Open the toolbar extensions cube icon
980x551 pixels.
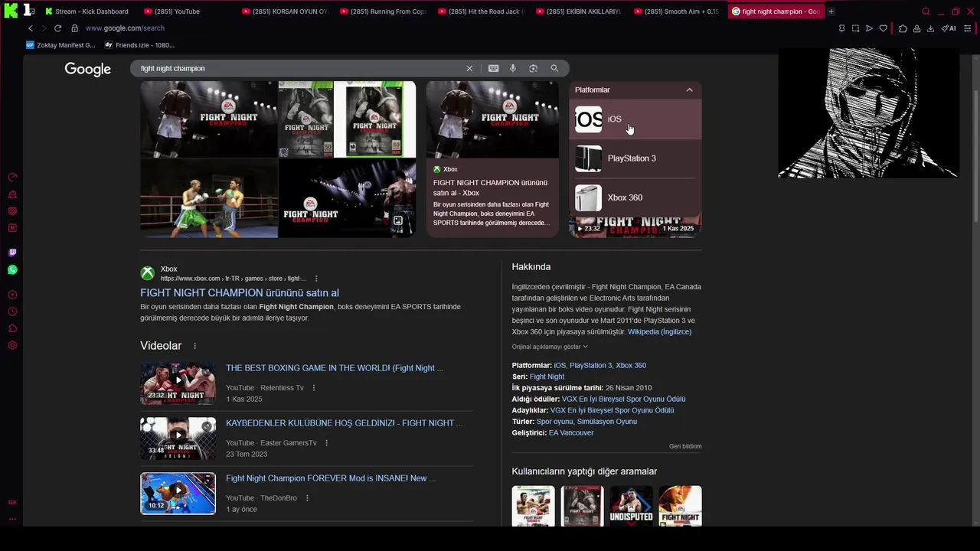903,28
